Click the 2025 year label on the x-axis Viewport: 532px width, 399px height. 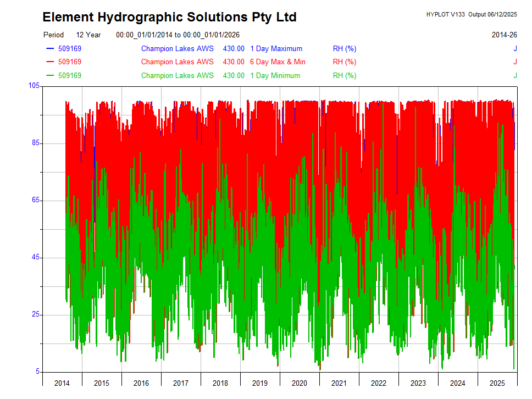pyautogui.click(x=497, y=383)
